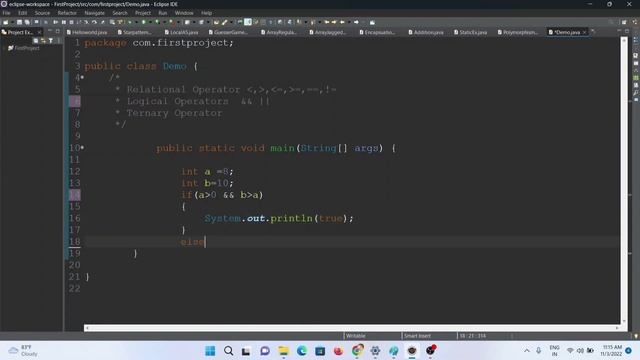Open the Project Explorer view menu
640x360 pixels.
click(x=58, y=40)
